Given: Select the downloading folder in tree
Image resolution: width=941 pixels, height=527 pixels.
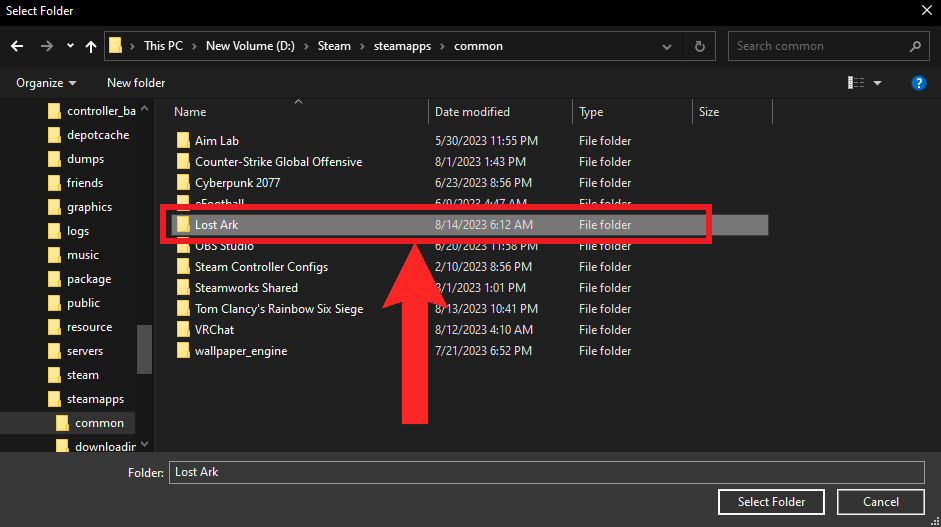Looking at the screenshot, I should coord(105,447).
